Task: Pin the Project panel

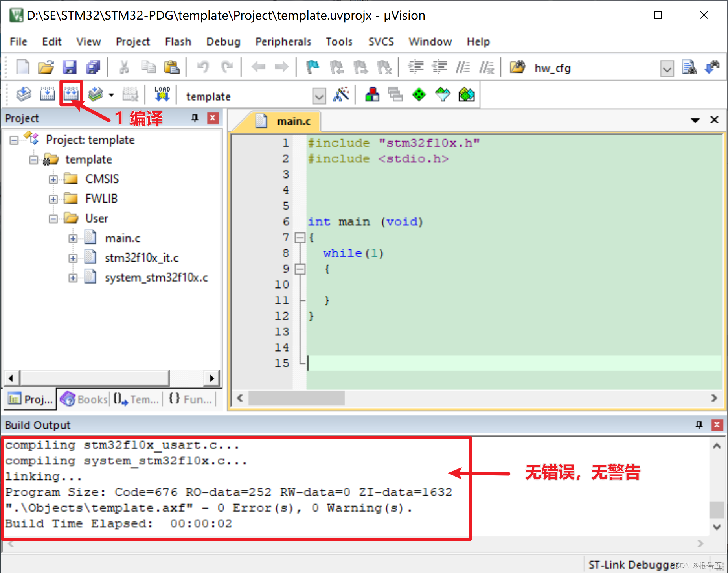Action: (195, 118)
